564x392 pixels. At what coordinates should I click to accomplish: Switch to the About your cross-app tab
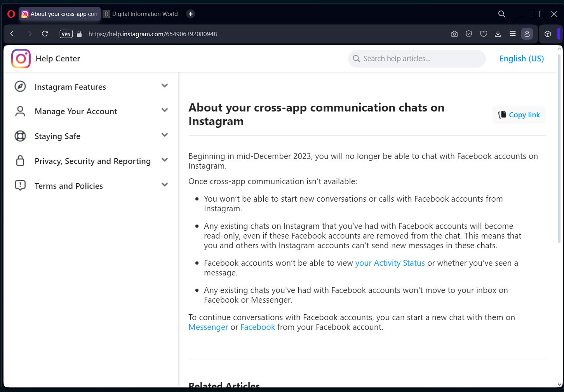pos(60,14)
